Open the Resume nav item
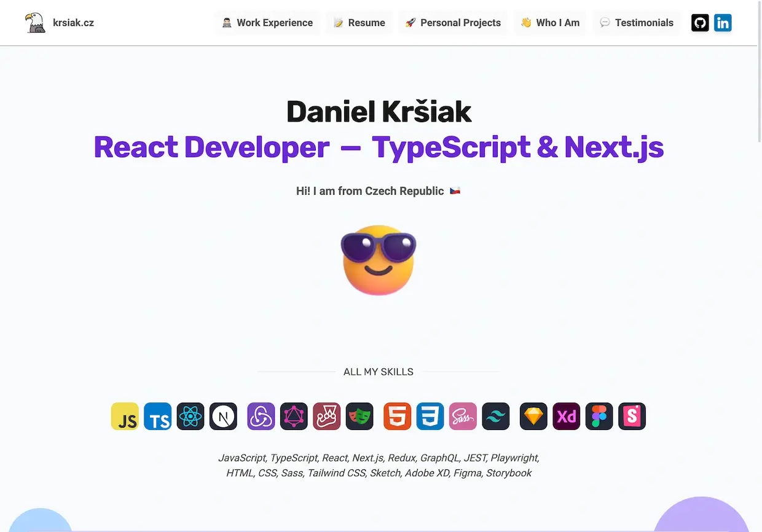This screenshot has width=762, height=532. pos(359,23)
